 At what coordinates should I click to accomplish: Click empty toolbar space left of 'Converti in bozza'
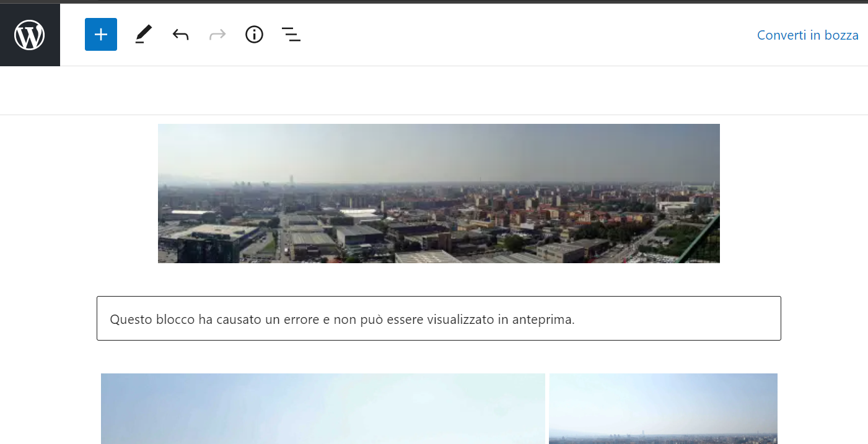coord(527,35)
